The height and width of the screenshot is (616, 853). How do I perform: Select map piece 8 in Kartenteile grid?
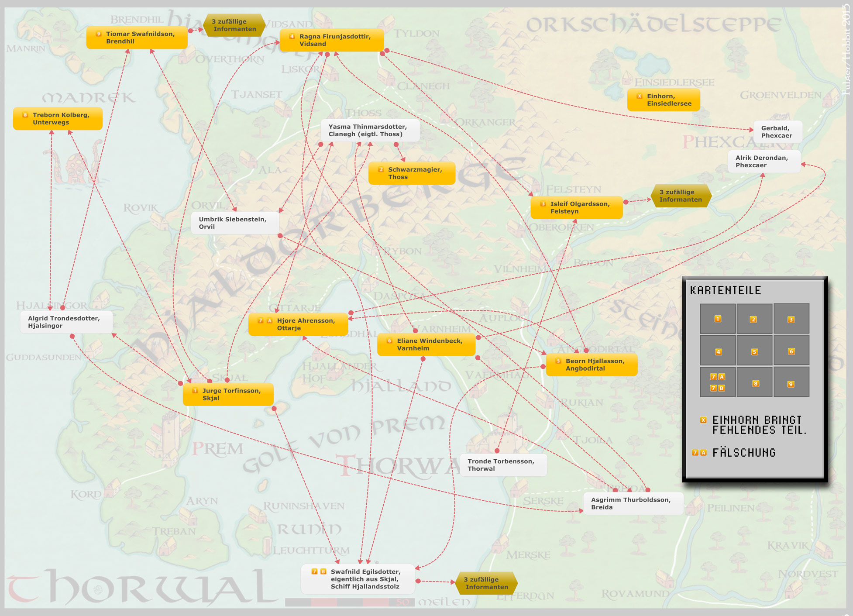(x=754, y=382)
